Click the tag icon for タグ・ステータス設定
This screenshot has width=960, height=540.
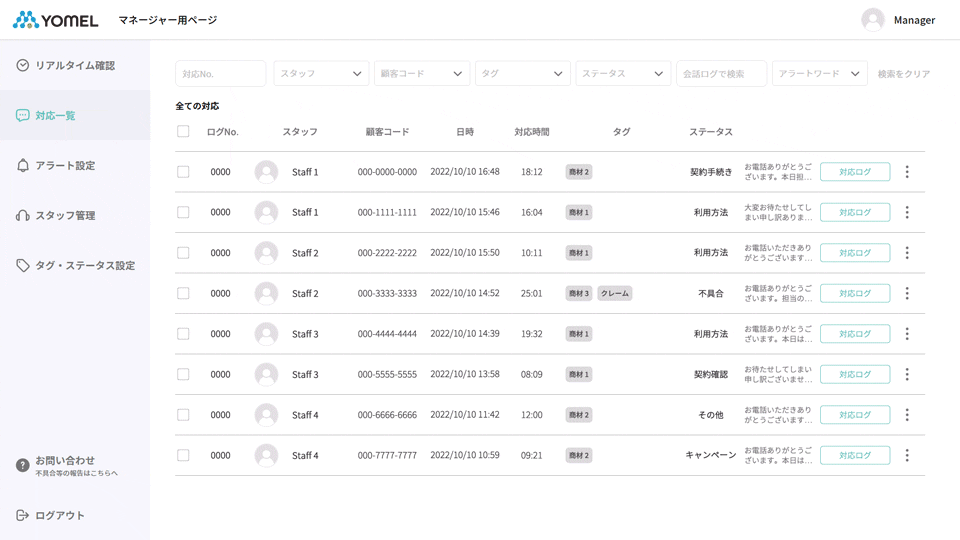pyautogui.click(x=23, y=265)
